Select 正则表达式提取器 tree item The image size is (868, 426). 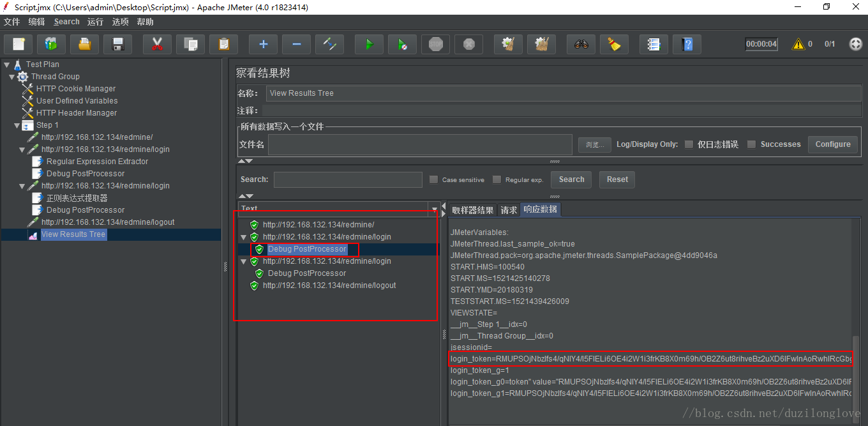[77, 198]
